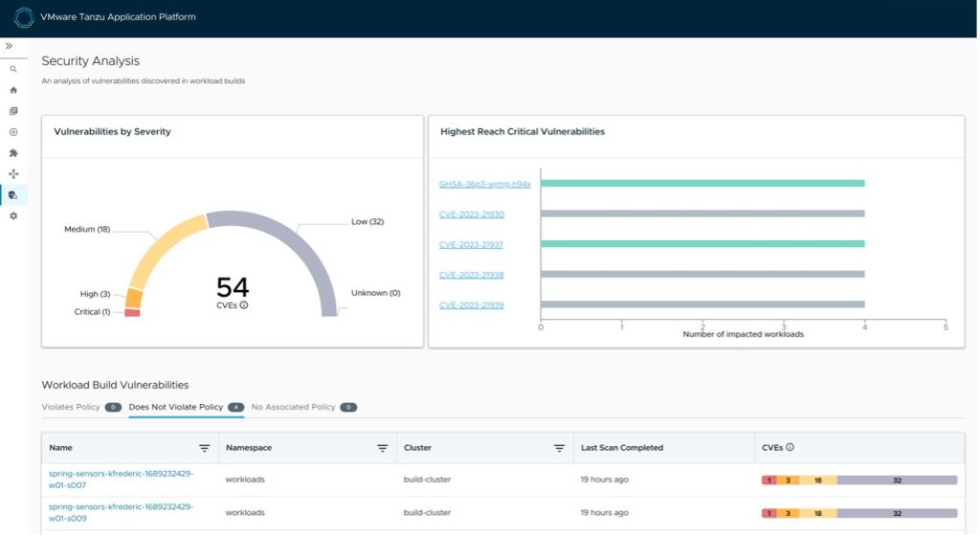Expand the sidebar with double chevron
Viewport: 980px width, 537px height.
(10, 46)
